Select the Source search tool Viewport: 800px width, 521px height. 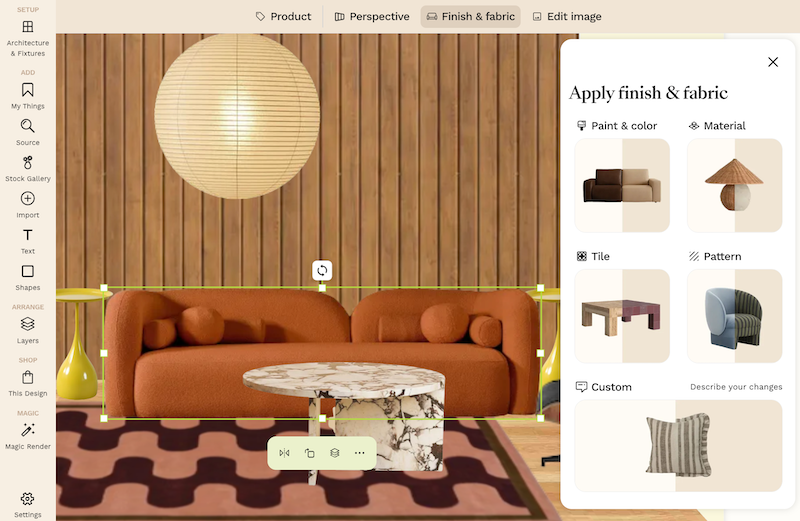(28, 132)
